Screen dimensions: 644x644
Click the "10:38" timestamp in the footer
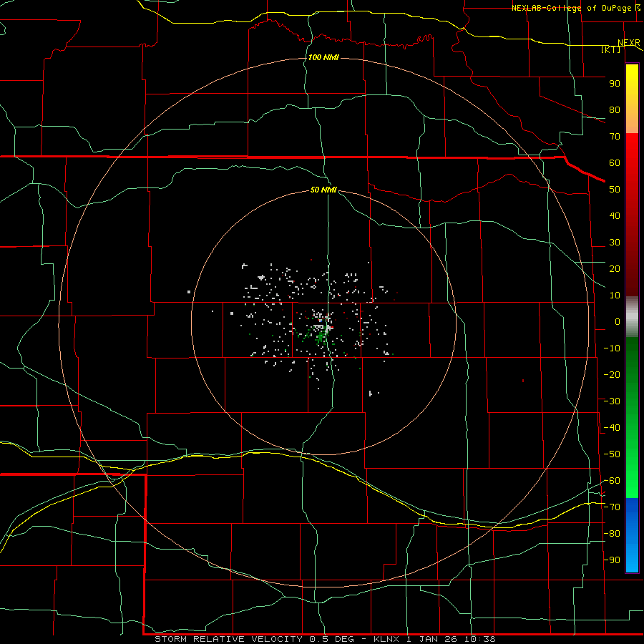coord(479,639)
